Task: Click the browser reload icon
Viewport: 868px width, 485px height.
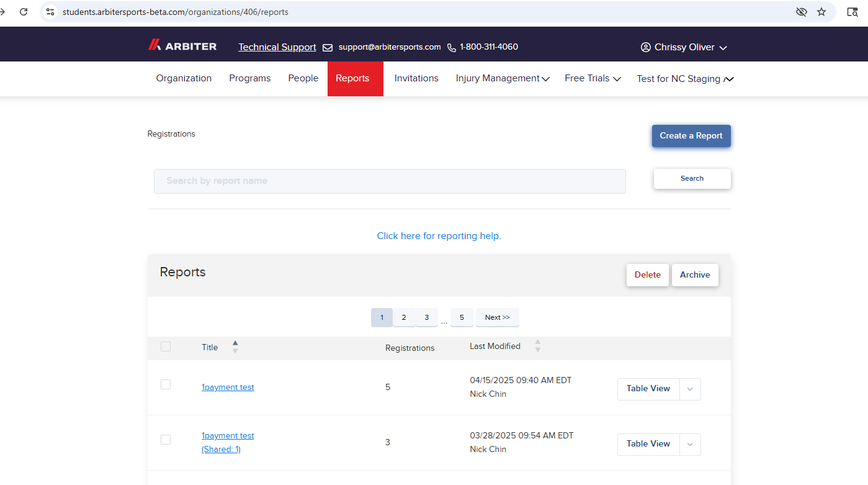Action: [x=24, y=12]
